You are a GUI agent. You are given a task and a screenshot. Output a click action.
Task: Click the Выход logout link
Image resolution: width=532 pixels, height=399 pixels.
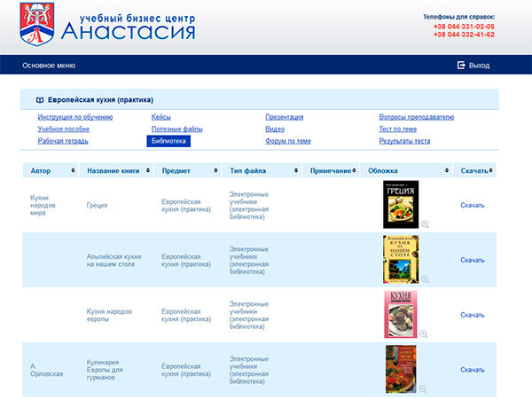(479, 66)
